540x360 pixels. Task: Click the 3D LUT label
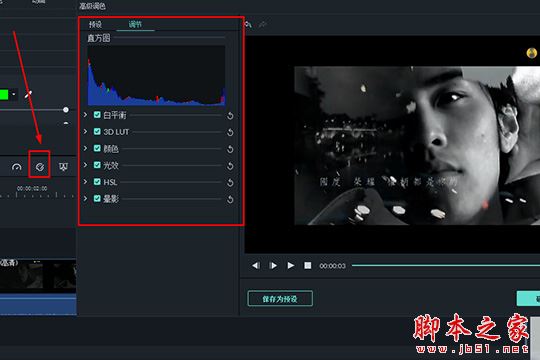click(116, 132)
